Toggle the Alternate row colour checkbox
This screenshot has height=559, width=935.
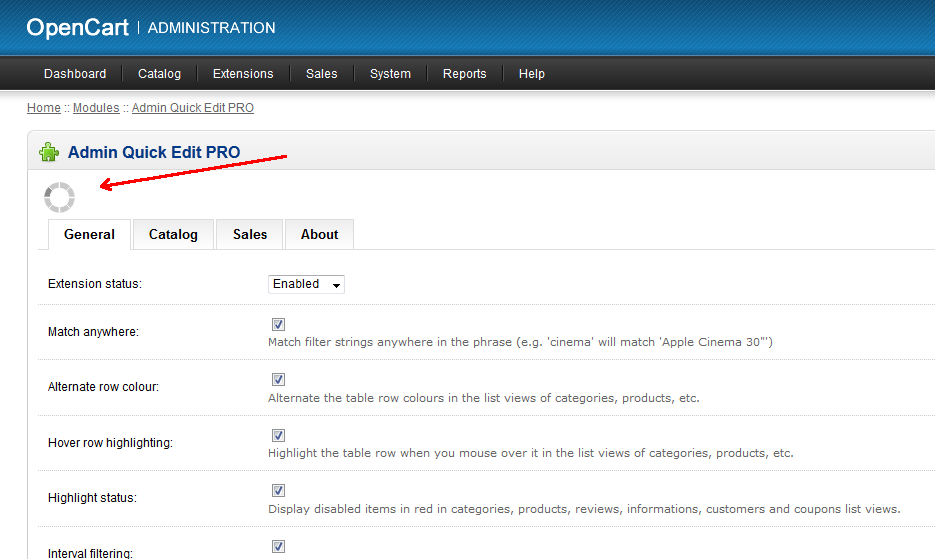[278, 379]
